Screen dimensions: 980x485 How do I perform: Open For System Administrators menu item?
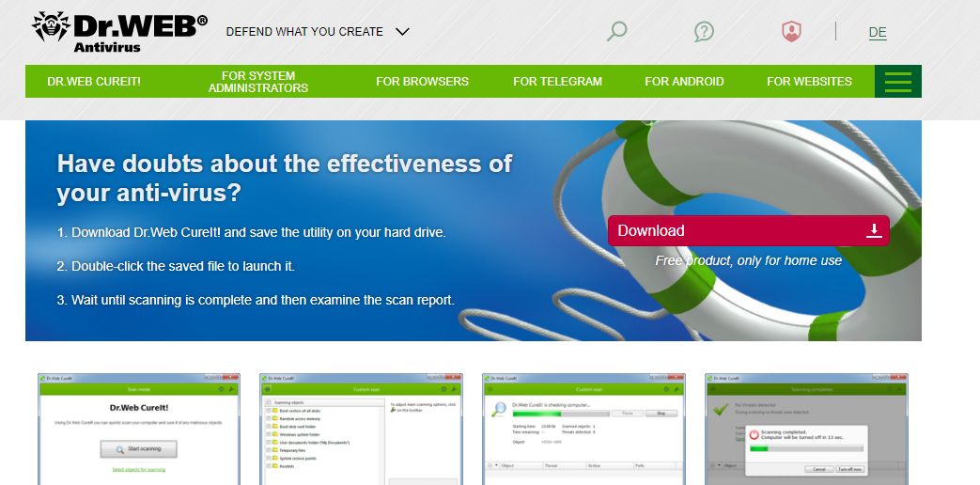(x=258, y=82)
